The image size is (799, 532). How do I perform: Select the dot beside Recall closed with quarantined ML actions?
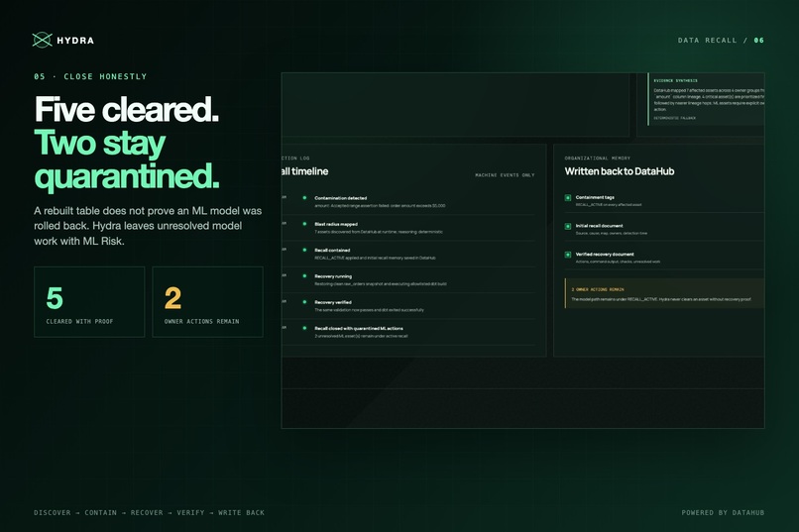tap(304, 328)
